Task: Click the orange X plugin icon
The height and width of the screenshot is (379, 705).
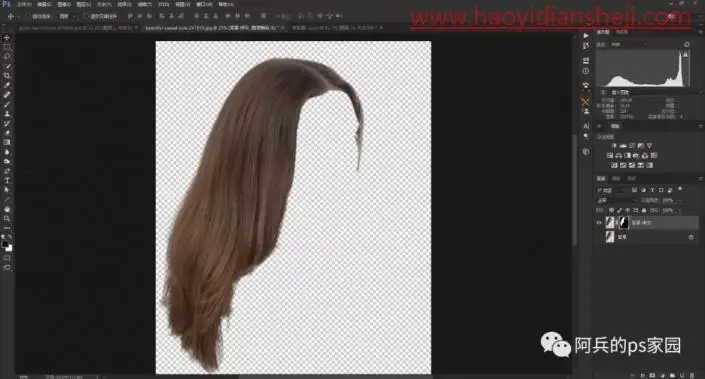Action: point(585,102)
